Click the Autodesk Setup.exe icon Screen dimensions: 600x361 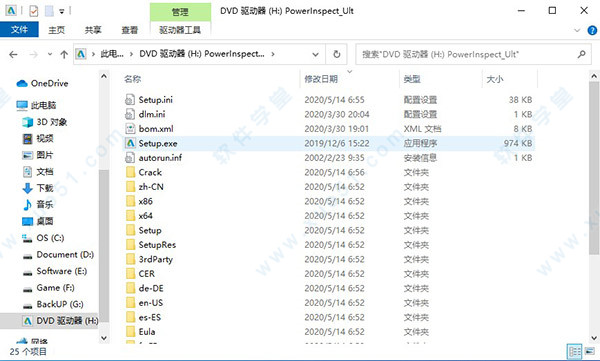(x=130, y=143)
